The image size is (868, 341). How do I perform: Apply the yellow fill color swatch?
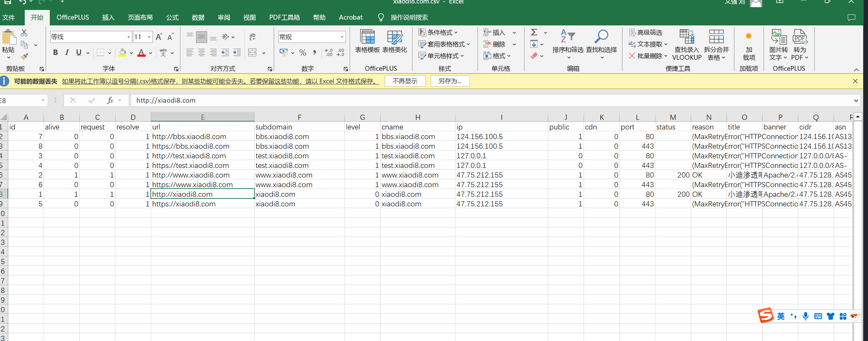pyautogui.click(x=122, y=53)
